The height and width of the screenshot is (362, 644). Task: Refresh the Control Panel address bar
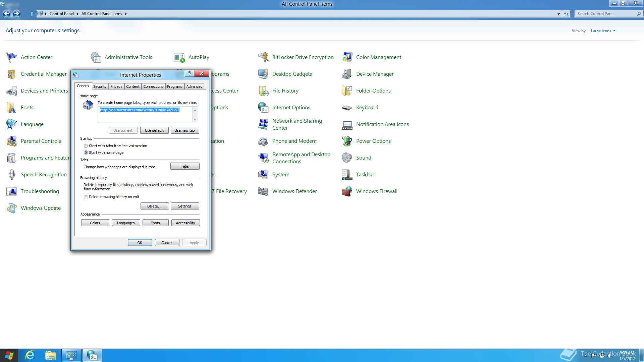(x=567, y=14)
